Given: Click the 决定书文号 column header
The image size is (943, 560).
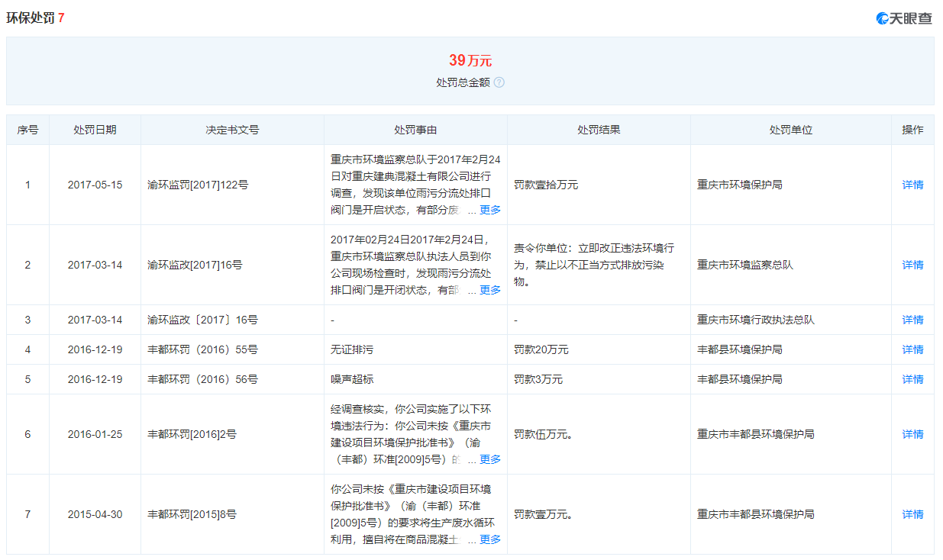Looking at the screenshot, I should (232, 130).
